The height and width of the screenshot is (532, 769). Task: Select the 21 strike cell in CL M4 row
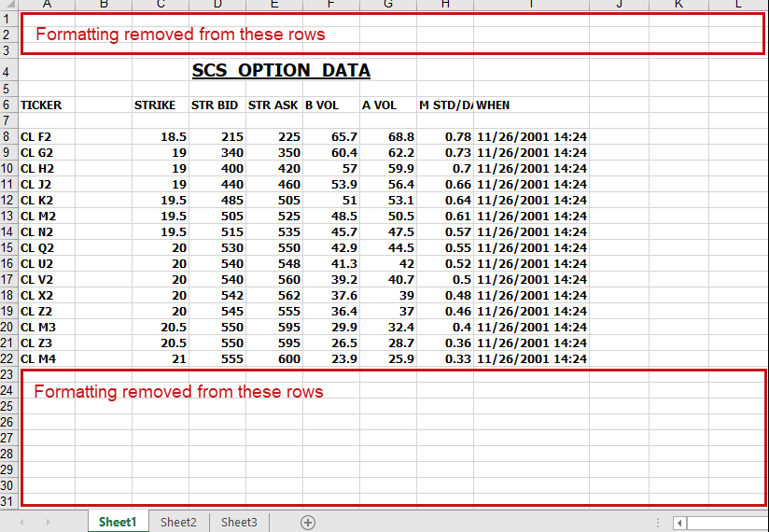click(x=161, y=359)
